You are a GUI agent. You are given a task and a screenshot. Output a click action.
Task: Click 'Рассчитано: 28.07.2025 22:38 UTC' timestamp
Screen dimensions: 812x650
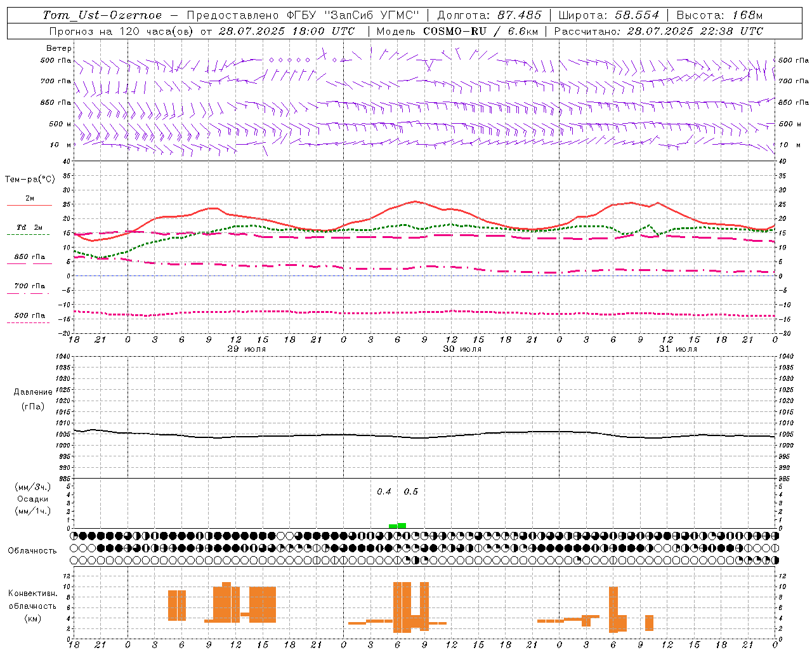coord(658,31)
